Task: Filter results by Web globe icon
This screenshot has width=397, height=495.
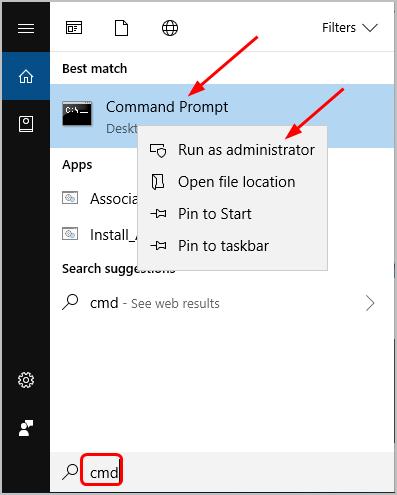Action: (170, 28)
